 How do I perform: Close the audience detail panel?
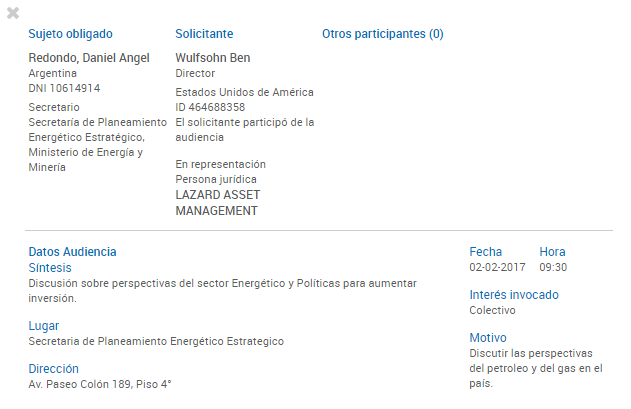pos(13,14)
